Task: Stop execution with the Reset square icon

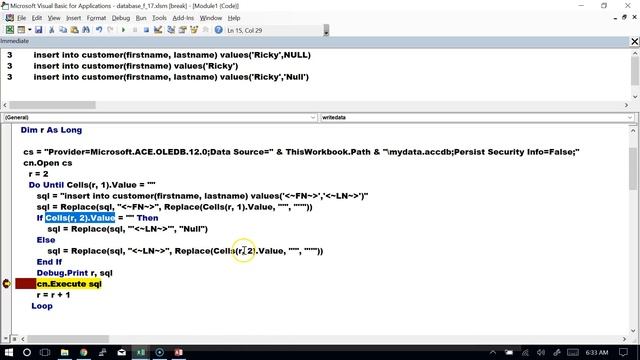Action: 146,30
